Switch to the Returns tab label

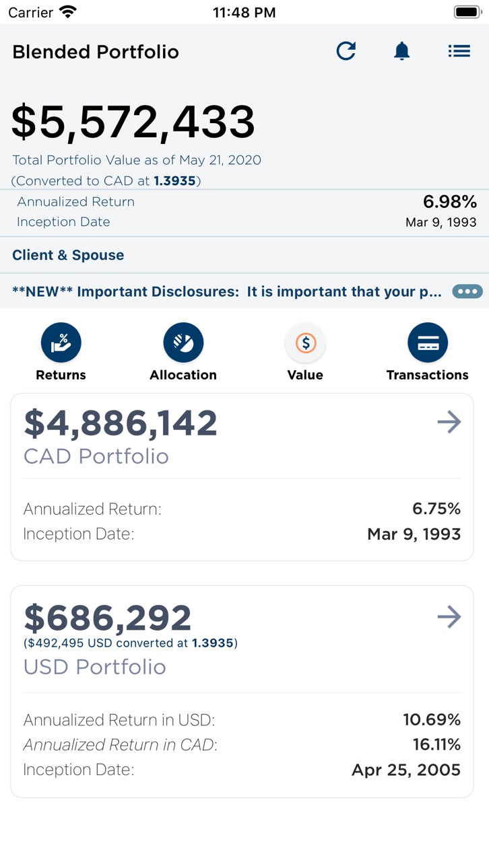61,375
